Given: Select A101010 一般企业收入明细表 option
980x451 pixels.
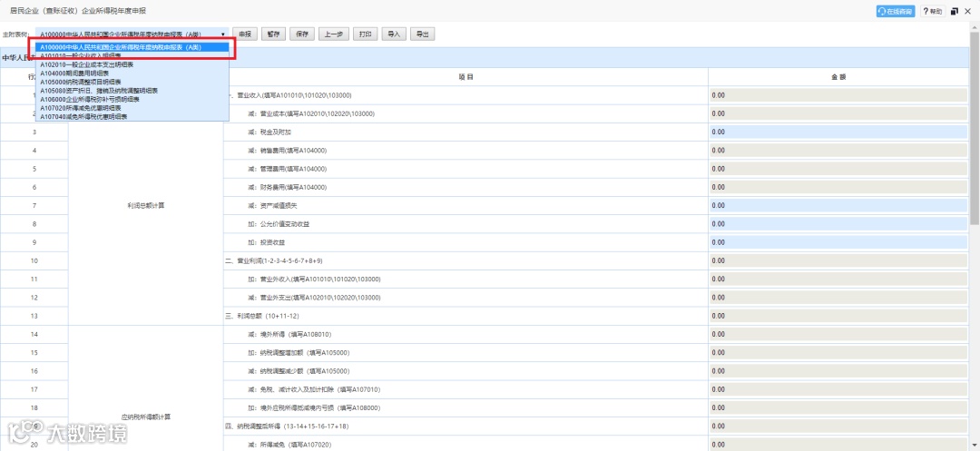Looking at the screenshot, I should click(132, 55).
